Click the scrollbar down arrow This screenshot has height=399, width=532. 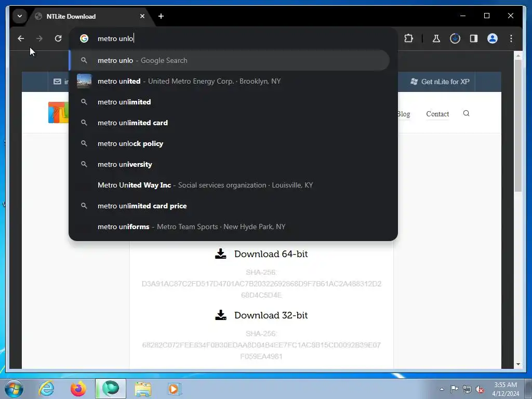click(x=518, y=364)
